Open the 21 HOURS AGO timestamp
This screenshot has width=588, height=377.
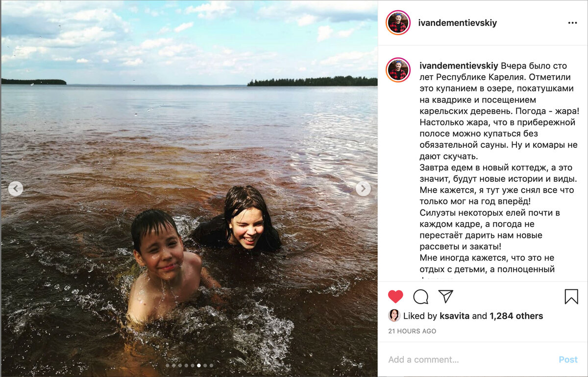click(412, 331)
